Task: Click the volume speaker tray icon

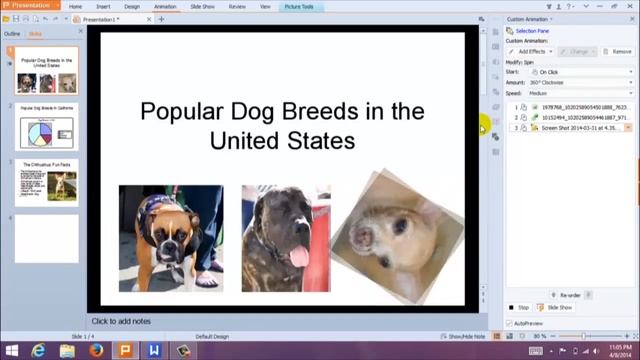Action: 596,351
